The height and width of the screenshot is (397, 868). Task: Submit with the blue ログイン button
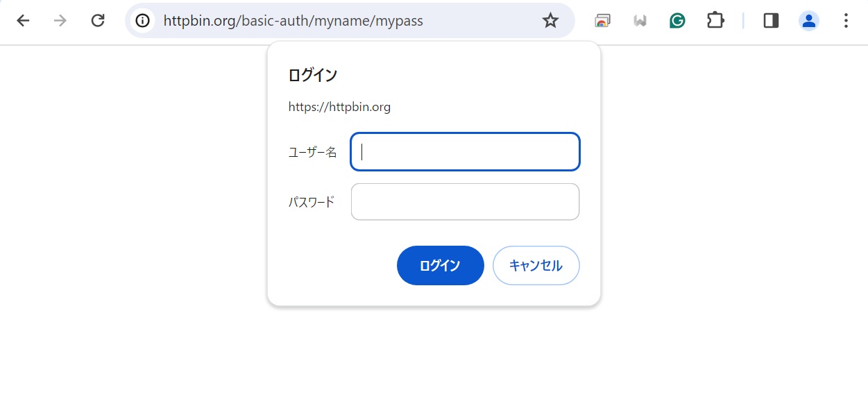coord(440,265)
